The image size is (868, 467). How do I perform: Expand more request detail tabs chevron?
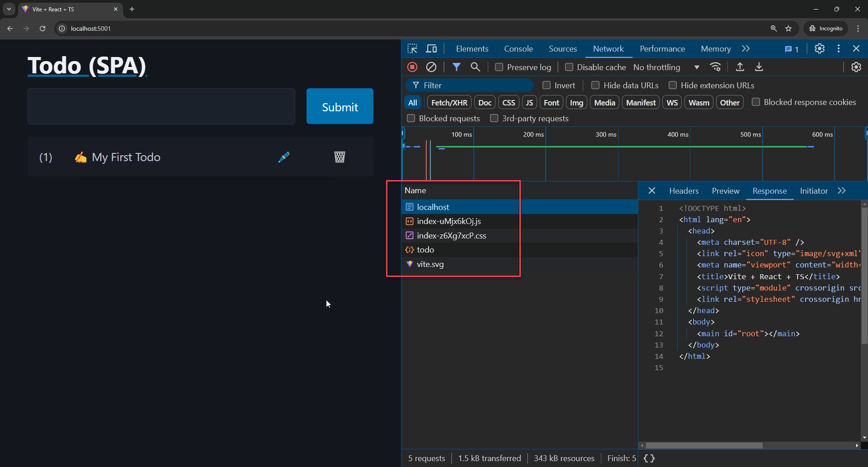click(x=842, y=191)
